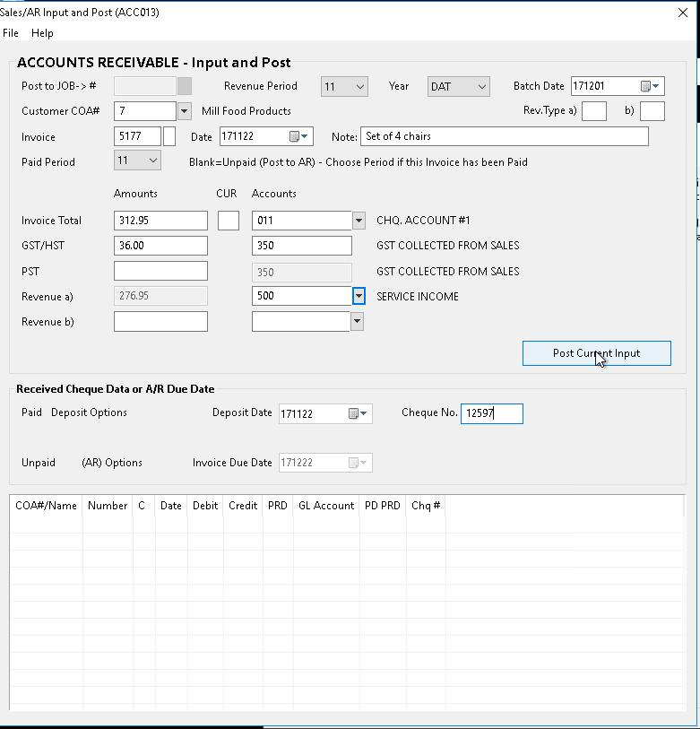Click the Number column header

pyautogui.click(x=108, y=506)
